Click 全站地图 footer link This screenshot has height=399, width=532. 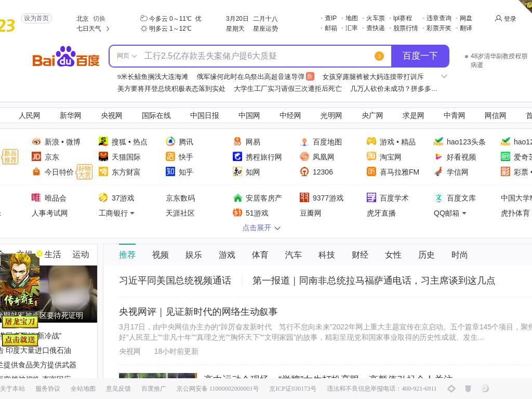coord(83,389)
